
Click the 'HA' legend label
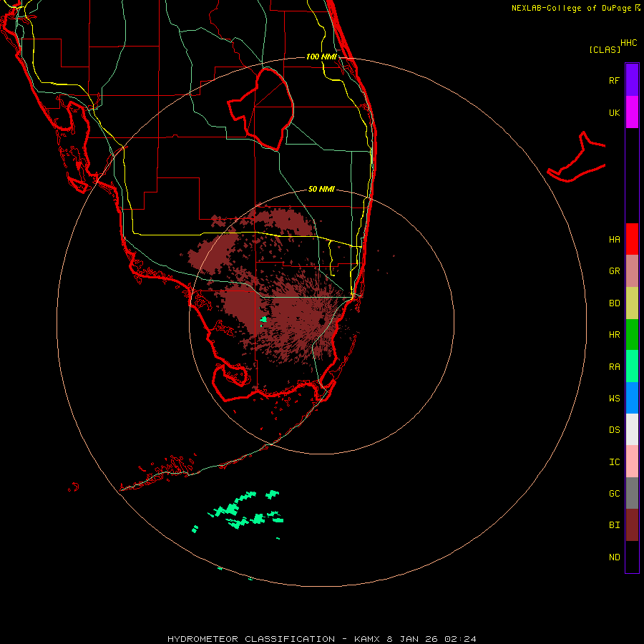614,240
